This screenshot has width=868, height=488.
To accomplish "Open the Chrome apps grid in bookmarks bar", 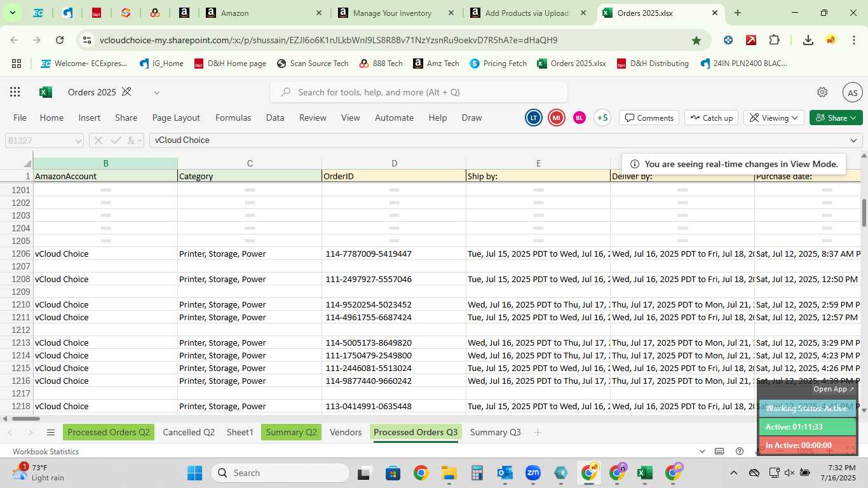I will [17, 64].
